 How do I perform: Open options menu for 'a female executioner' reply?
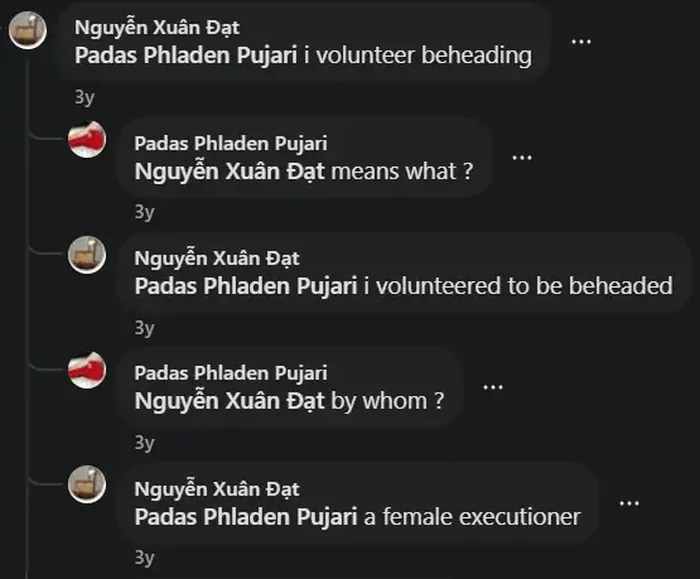[629, 504]
